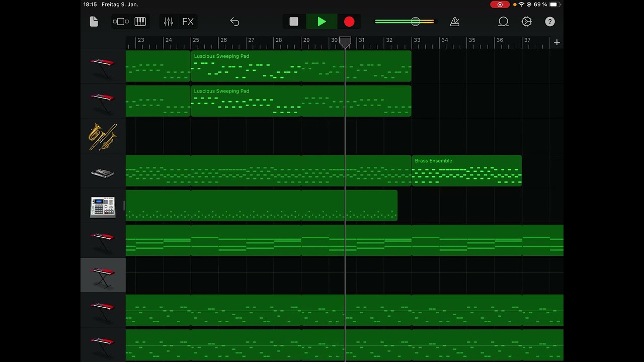Stop playback
This screenshot has height=362, width=644.
[x=294, y=22]
